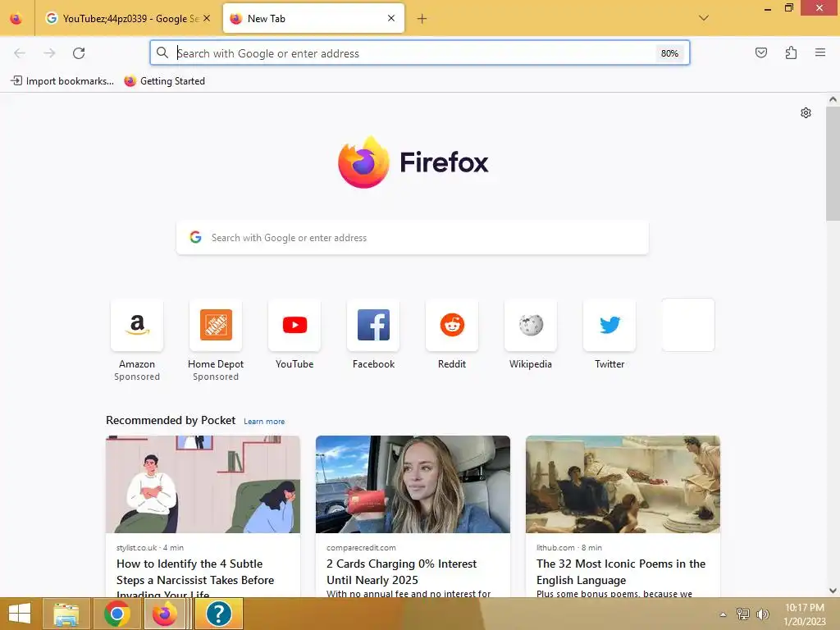Select the New Tab tab

(313, 19)
